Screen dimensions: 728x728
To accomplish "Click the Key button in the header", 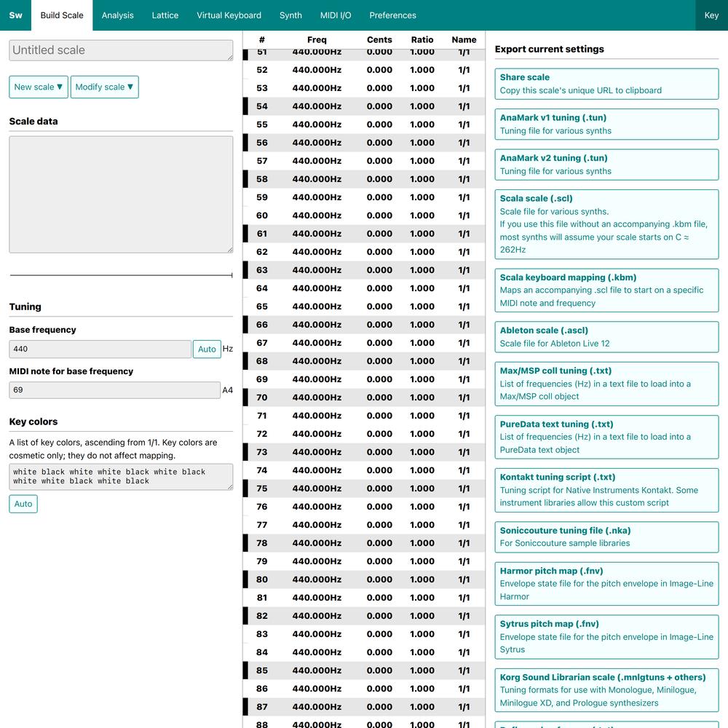I will (x=711, y=15).
